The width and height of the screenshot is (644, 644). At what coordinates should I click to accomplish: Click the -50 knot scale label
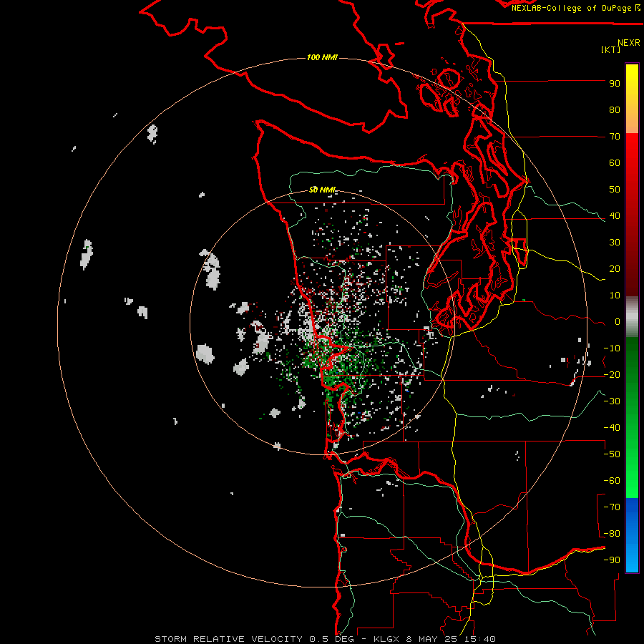tap(612, 454)
